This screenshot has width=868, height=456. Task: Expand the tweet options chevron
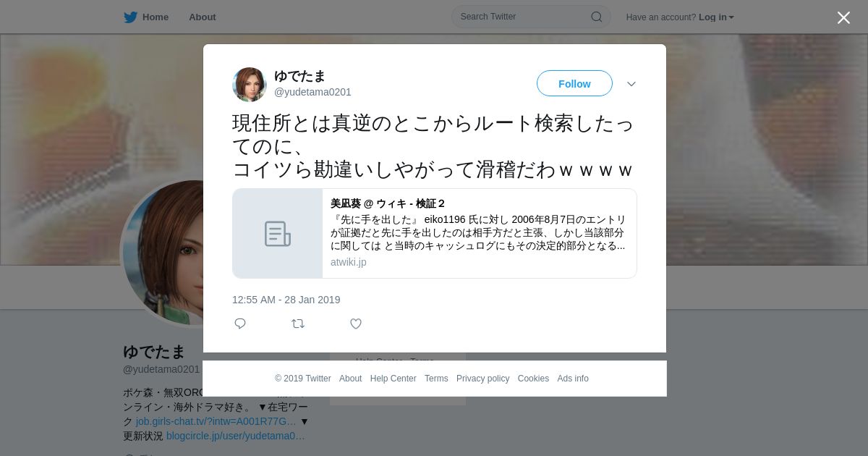pyautogui.click(x=631, y=84)
